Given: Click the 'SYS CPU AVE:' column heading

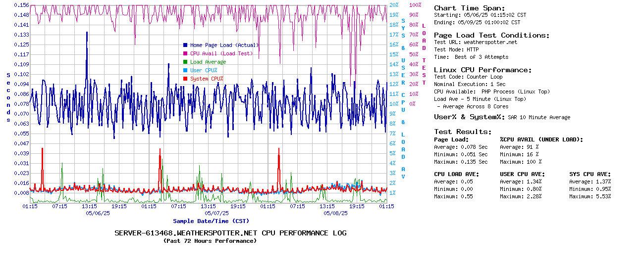Looking at the screenshot, I should 590,174.
